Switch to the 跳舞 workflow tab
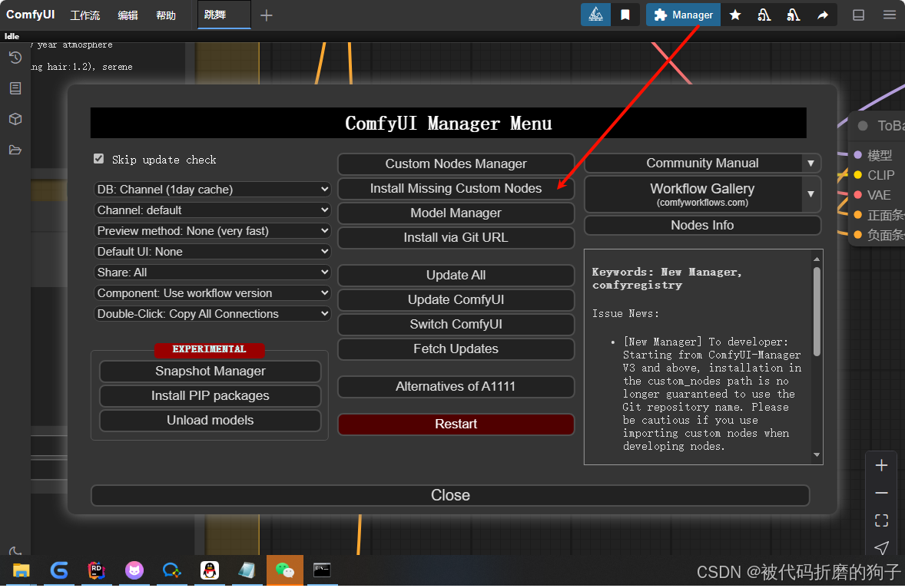905x588 pixels. [x=224, y=15]
